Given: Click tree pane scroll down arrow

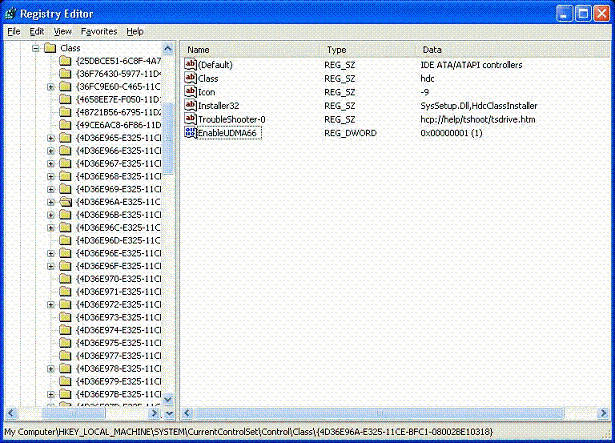Looking at the screenshot, I should (x=168, y=399).
